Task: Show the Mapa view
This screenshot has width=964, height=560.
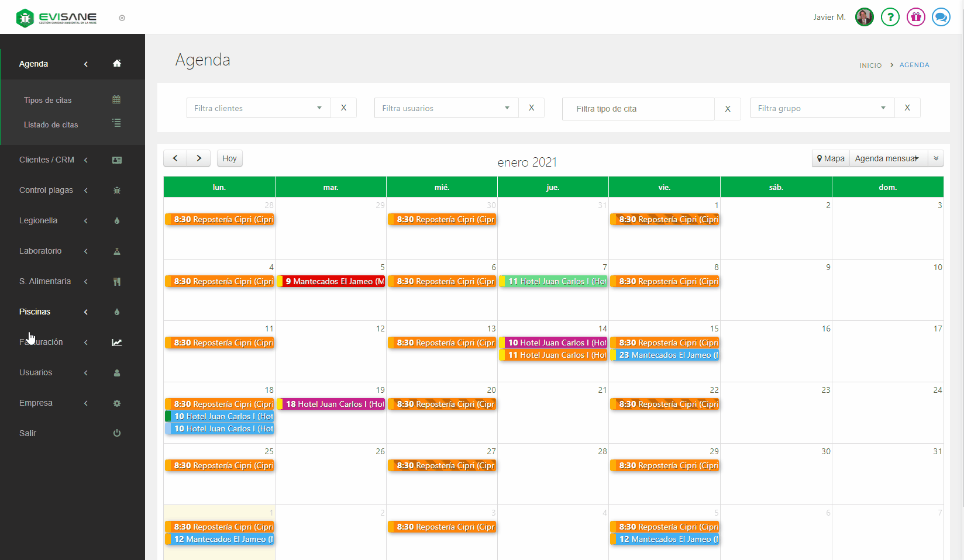Action: [831, 158]
